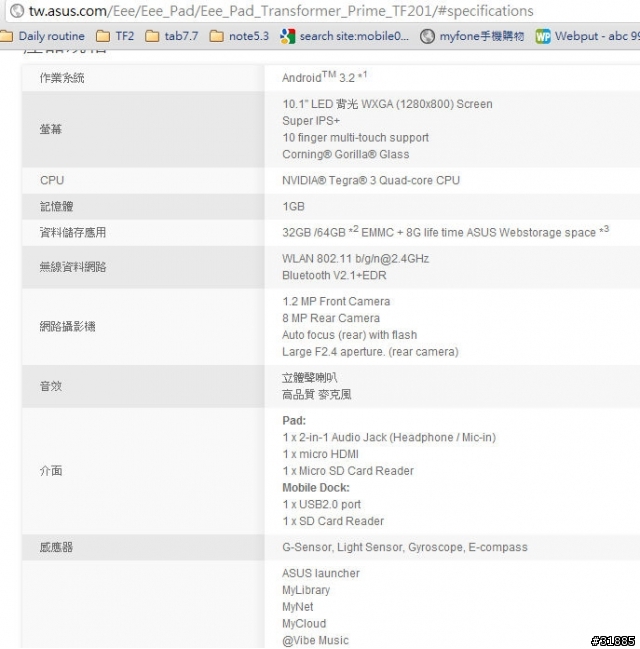Click the G-Sensor, Light Sensor sensors text

point(405,547)
